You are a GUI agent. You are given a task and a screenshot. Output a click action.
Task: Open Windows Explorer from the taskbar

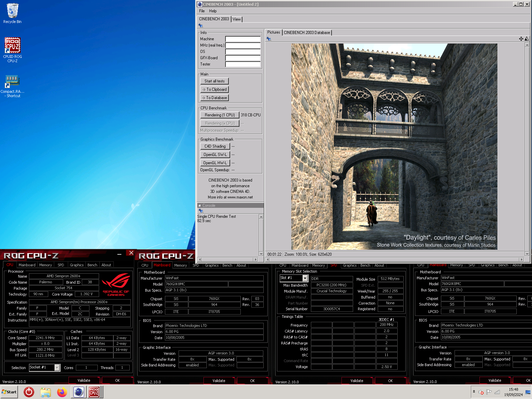pyautogui.click(x=46, y=392)
